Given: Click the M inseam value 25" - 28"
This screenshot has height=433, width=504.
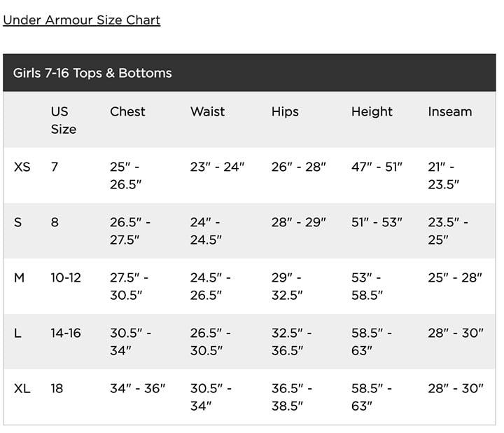Looking at the screenshot, I should coord(455,277).
